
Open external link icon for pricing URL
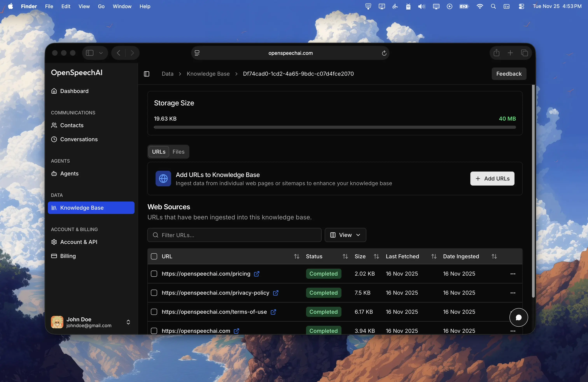(257, 274)
